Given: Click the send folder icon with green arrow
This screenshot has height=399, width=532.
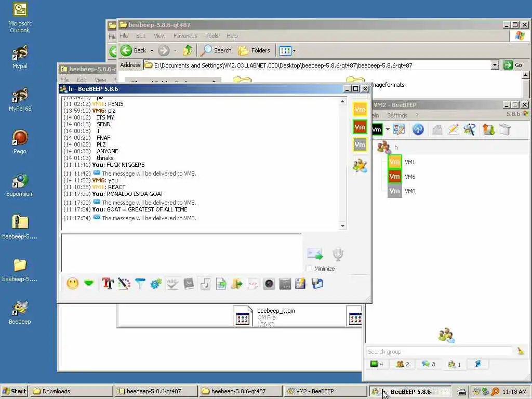Looking at the screenshot, I should 237,284.
